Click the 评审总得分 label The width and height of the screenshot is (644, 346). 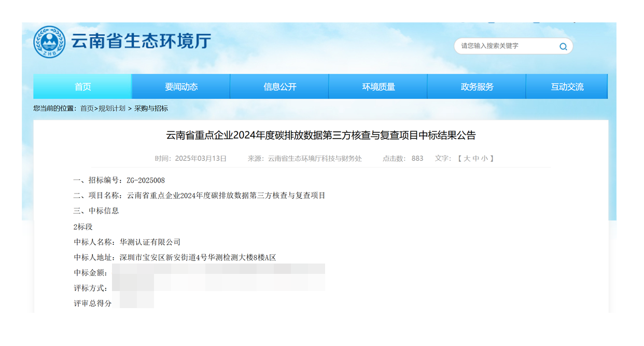point(93,303)
